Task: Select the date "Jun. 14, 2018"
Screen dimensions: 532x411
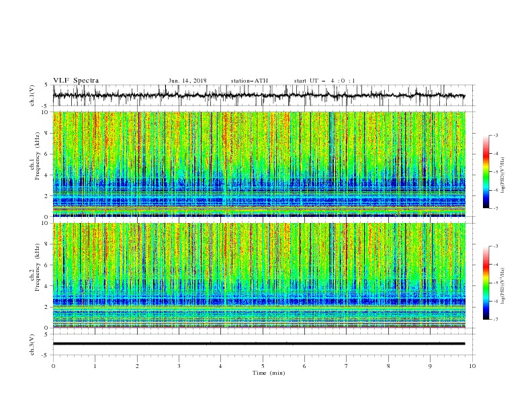Action: [187, 81]
